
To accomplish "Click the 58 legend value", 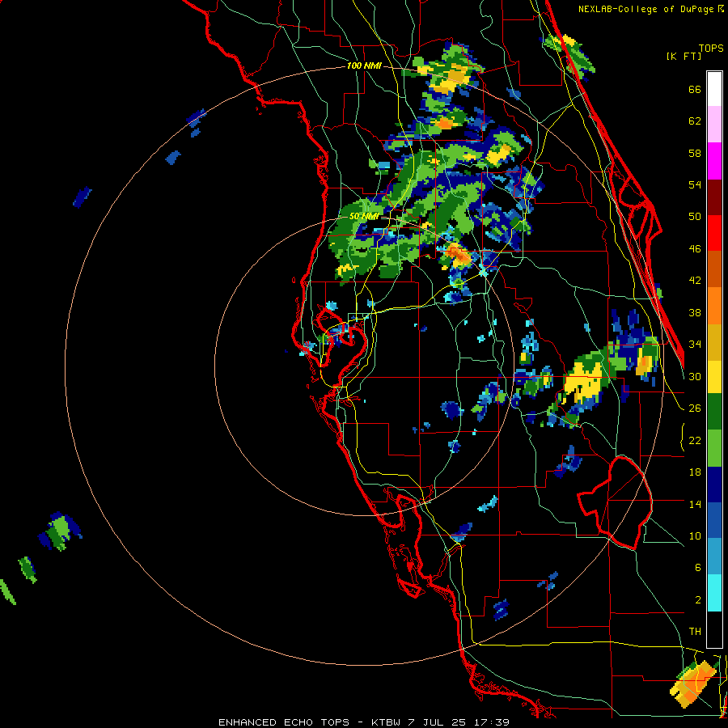I will coord(695,153).
